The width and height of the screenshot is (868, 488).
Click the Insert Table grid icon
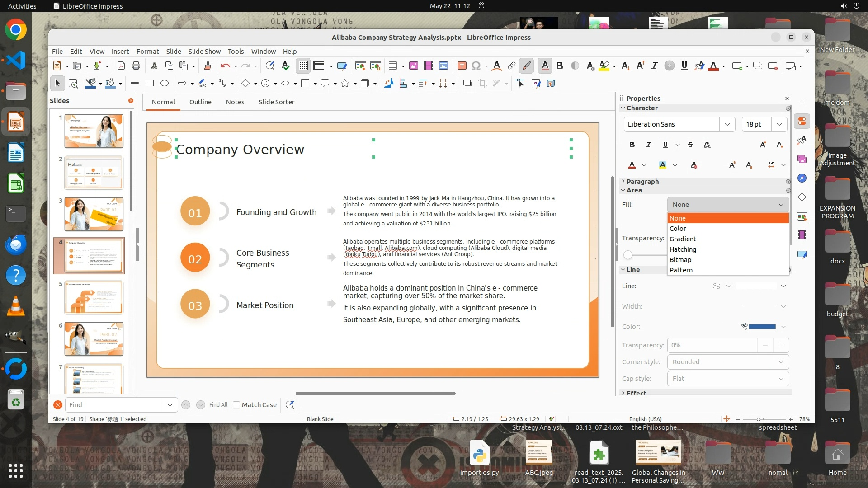pos(392,66)
